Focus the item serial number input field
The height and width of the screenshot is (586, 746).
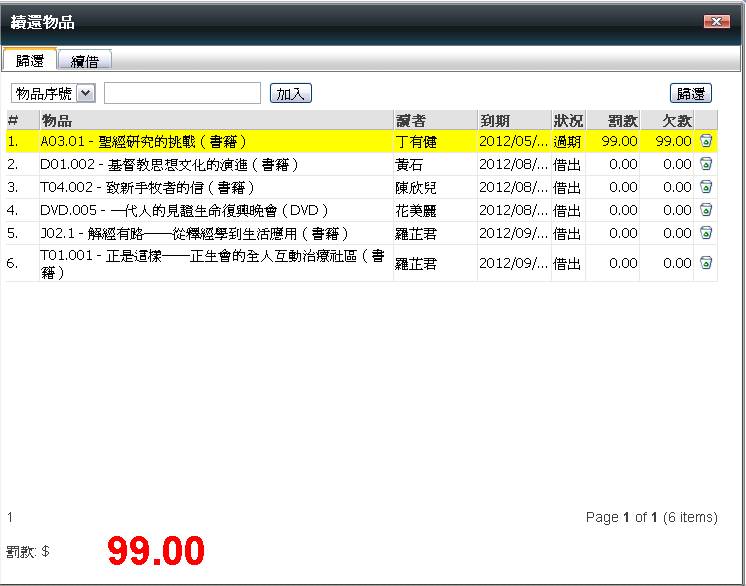pyautogui.click(x=182, y=93)
